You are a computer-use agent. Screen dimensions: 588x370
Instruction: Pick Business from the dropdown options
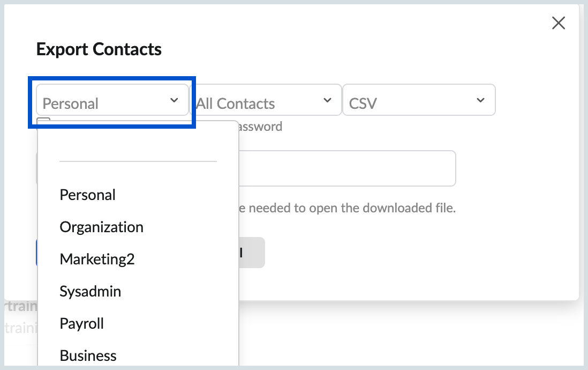click(x=88, y=355)
